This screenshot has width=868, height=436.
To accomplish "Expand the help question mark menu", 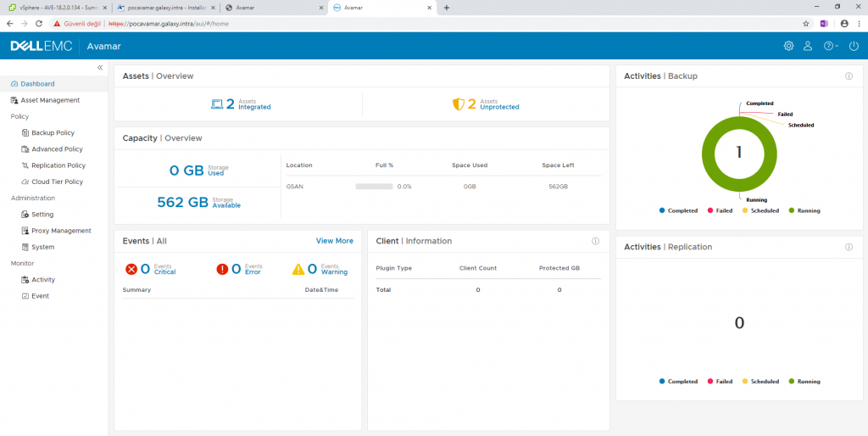I will [831, 46].
